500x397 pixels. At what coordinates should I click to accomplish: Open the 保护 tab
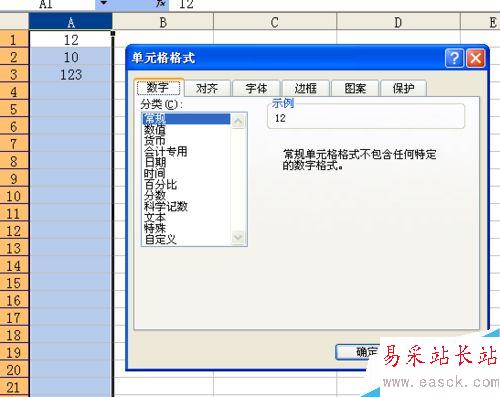click(x=403, y=88)
